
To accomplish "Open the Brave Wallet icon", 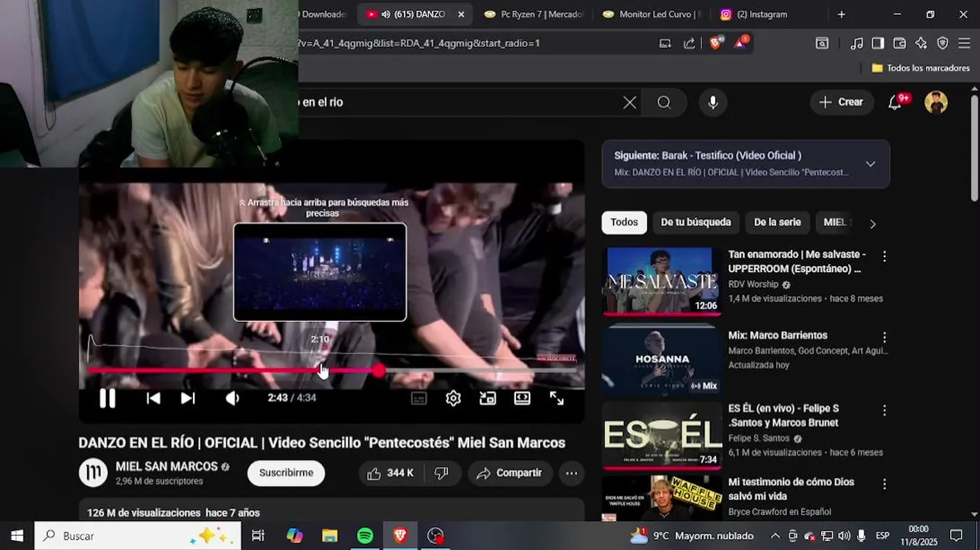I will (899, 44).
